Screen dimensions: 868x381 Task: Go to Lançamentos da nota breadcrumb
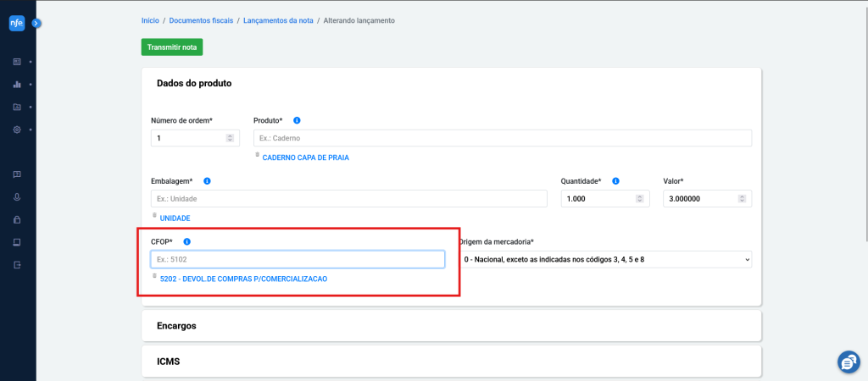pos(278,20)
